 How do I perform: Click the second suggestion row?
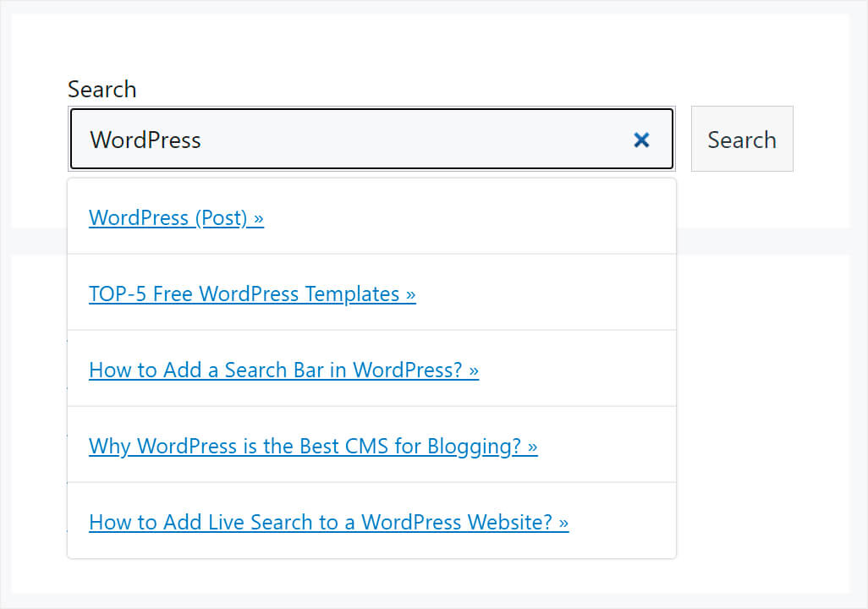click(371, 294)
